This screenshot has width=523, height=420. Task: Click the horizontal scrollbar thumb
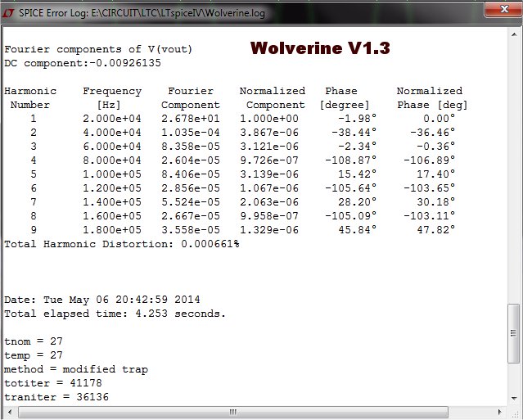tap(233, 412)
